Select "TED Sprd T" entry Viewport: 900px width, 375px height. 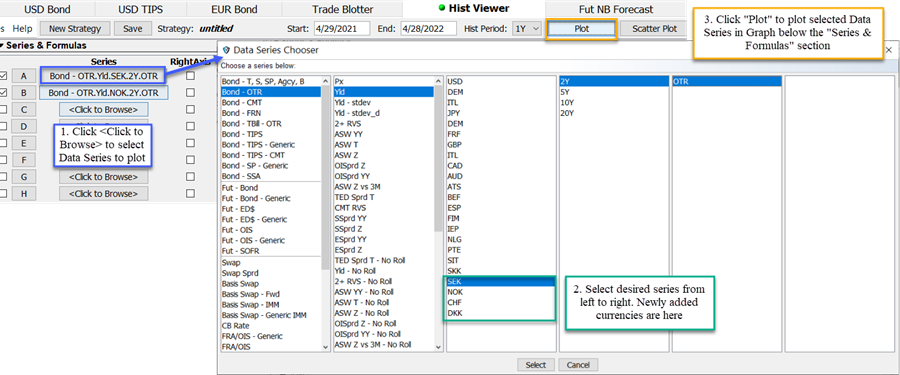tap(384, 197)
